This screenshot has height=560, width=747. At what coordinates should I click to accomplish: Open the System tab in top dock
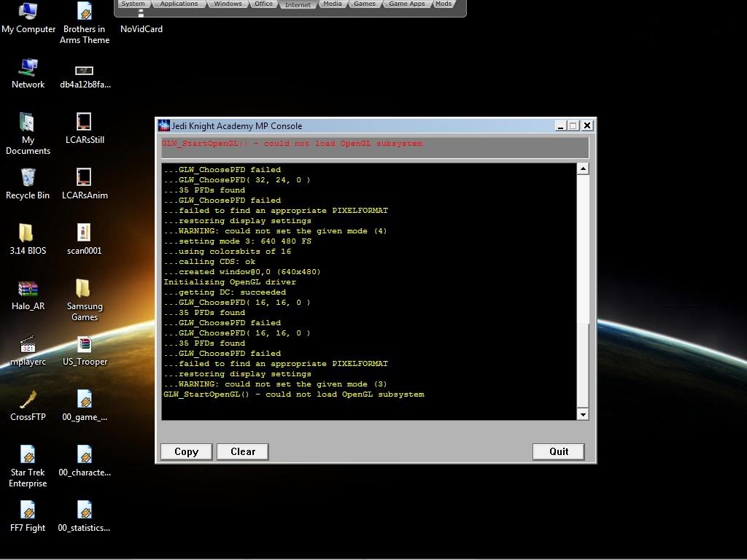click(133, 4)
